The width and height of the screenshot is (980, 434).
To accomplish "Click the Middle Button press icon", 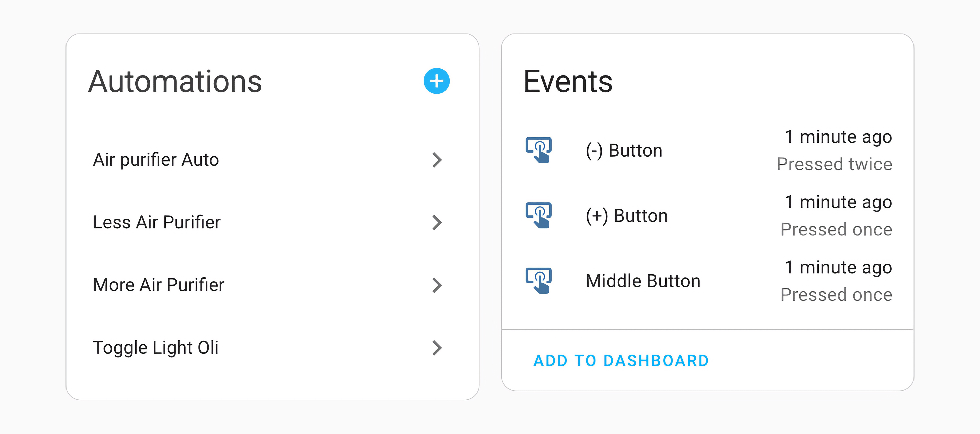I will (x=538, y=281).
